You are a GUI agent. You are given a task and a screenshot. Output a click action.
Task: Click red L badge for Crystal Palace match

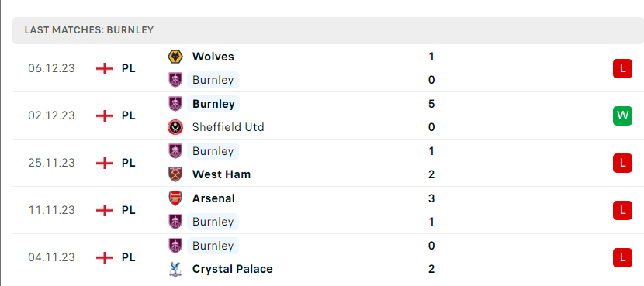pyautogui.click(x=622, y=257)
